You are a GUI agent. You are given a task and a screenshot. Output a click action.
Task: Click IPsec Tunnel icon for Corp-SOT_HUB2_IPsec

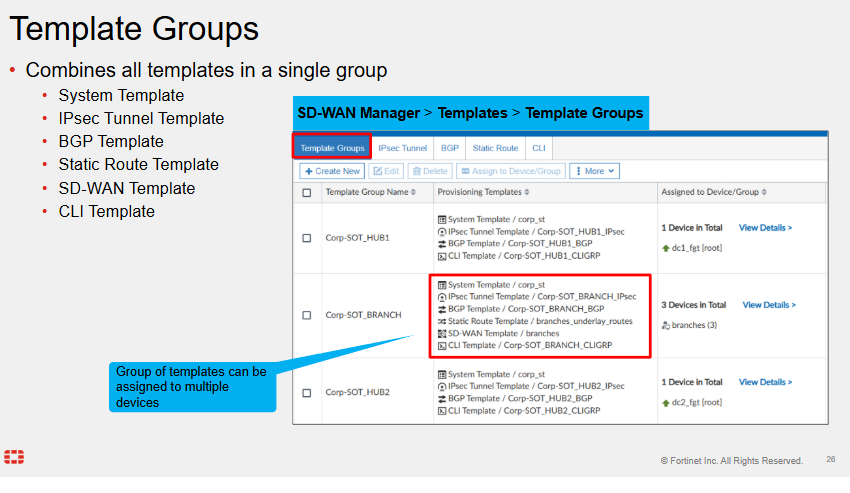tap(442, 387)
